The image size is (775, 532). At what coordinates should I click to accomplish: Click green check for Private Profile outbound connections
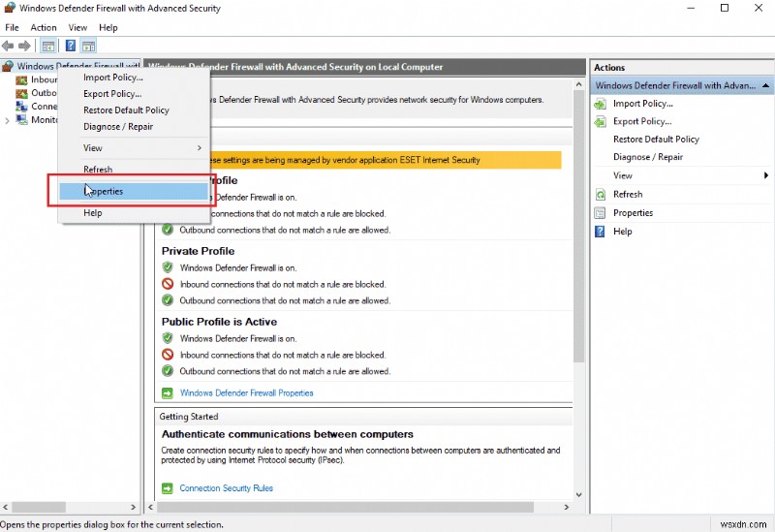tap(168, 300)
